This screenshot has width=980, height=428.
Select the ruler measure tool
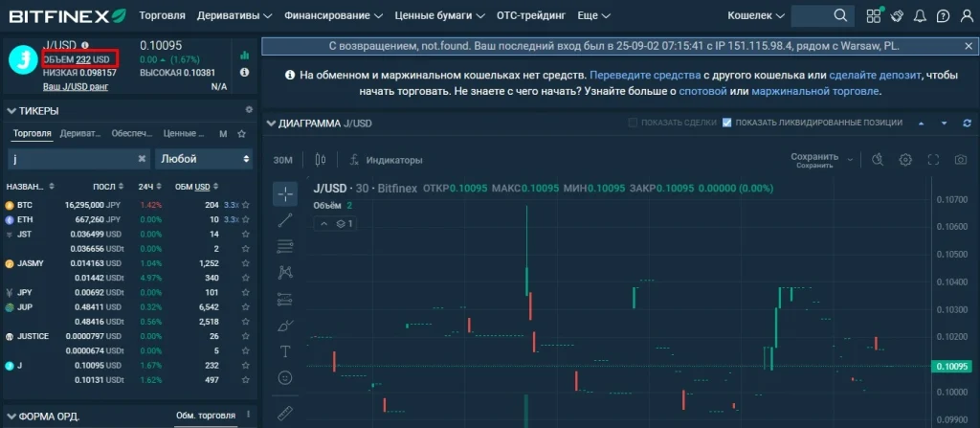click(285, 414)
